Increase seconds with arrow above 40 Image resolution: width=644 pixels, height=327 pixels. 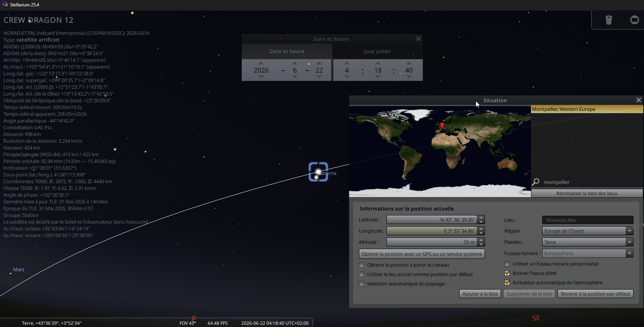409,63
